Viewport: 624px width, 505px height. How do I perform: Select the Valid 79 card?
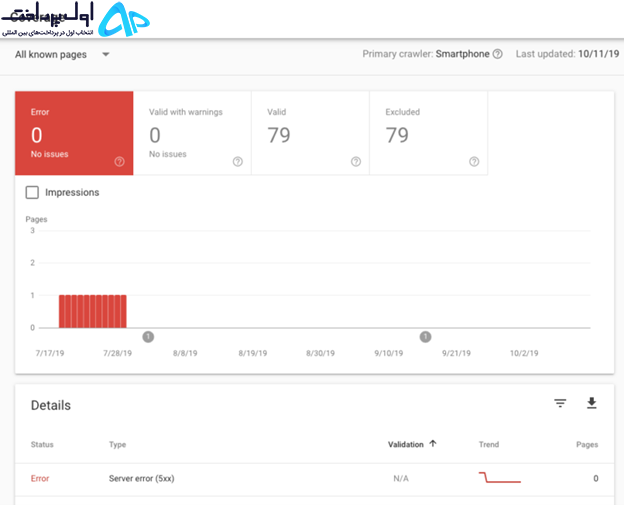[x=310, y=133]
